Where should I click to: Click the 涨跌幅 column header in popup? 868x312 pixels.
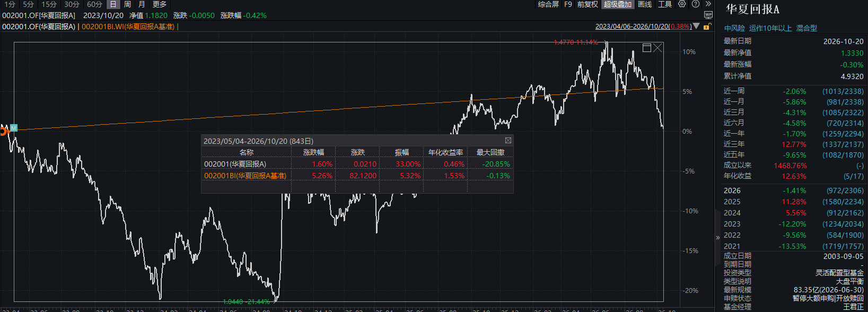point(313,152)
